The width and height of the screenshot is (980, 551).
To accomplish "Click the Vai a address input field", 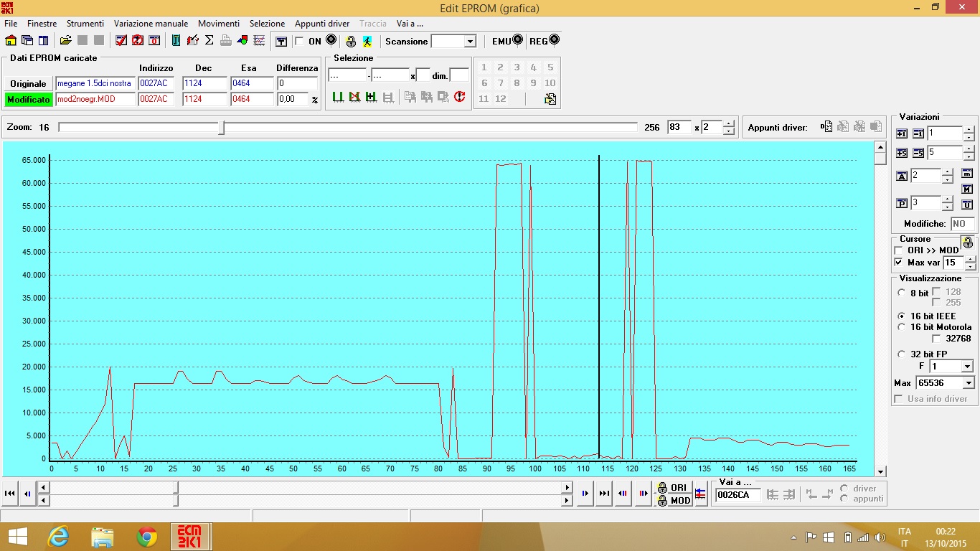I will [738, 495].
